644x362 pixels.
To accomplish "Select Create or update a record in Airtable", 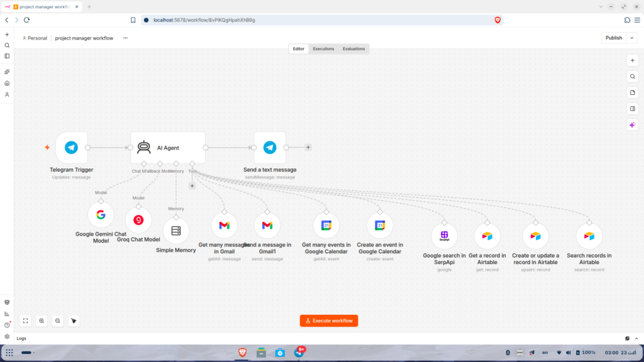I will (536, 236).
